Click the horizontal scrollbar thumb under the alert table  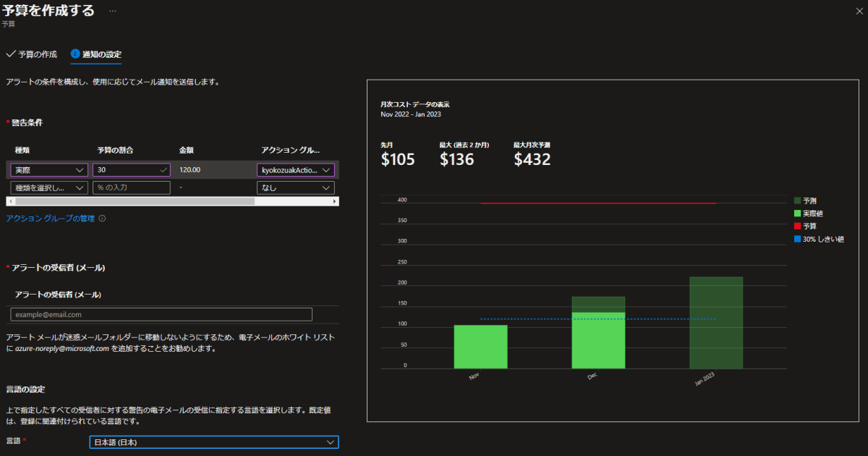(x=135, y=201)
